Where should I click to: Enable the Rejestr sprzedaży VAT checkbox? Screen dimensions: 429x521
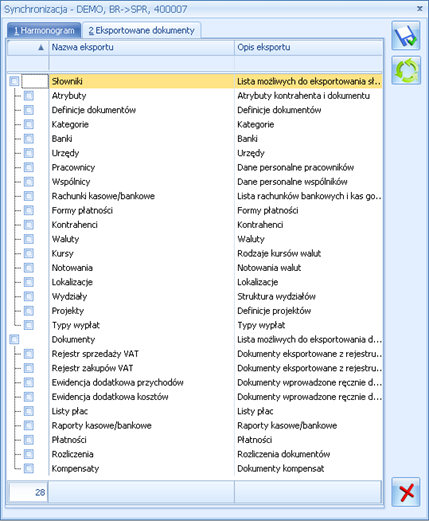click(29, 354)
